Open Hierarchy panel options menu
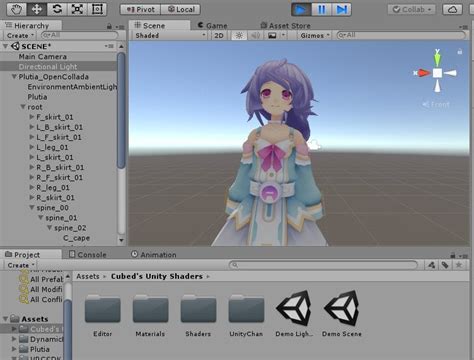Image resolution: width=474 pixels, height=360 pixels. [120, 27]
